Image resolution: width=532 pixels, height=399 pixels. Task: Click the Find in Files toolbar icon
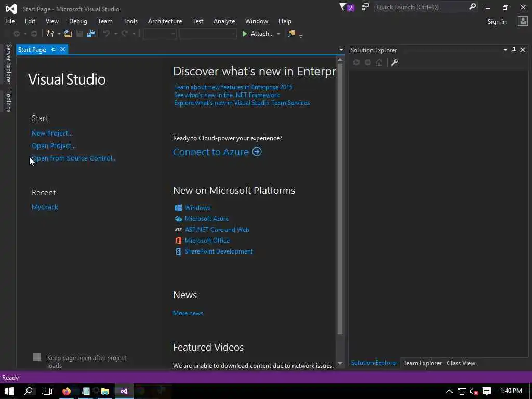(x=291, y=34)
